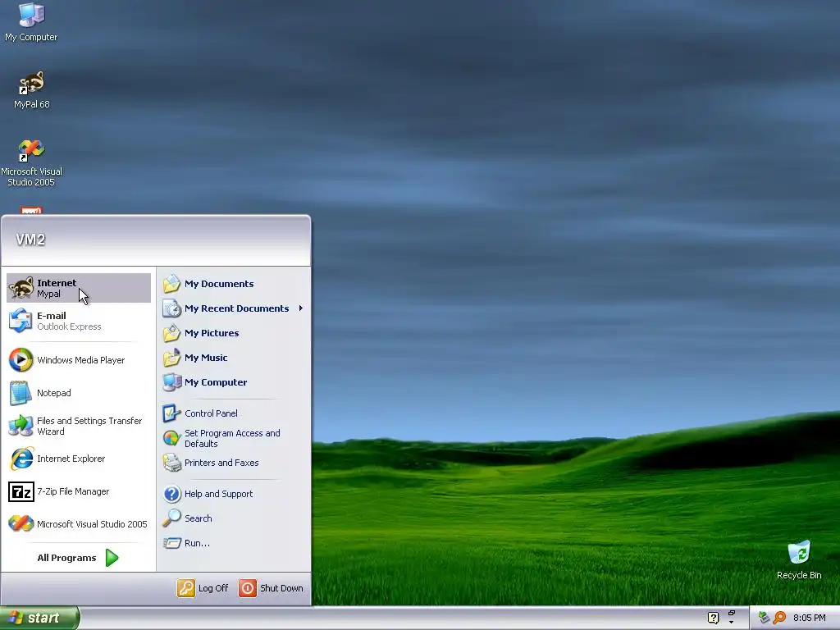840x630 pixels.
Task: Open My Music folder
Action: (x=234, y=358)
